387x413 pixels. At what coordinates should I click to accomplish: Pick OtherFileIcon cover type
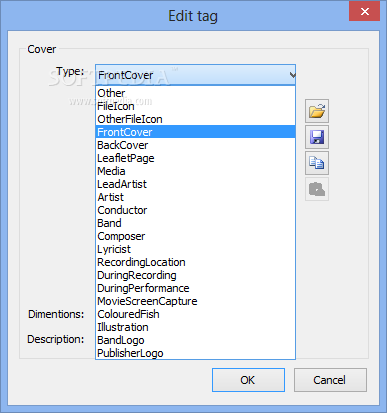195,119
